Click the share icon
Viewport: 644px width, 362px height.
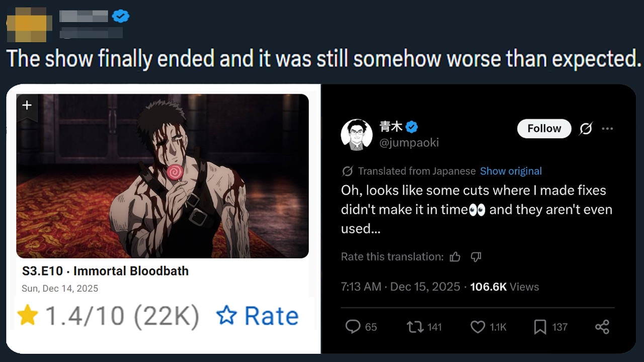click(x=602, y=327)
